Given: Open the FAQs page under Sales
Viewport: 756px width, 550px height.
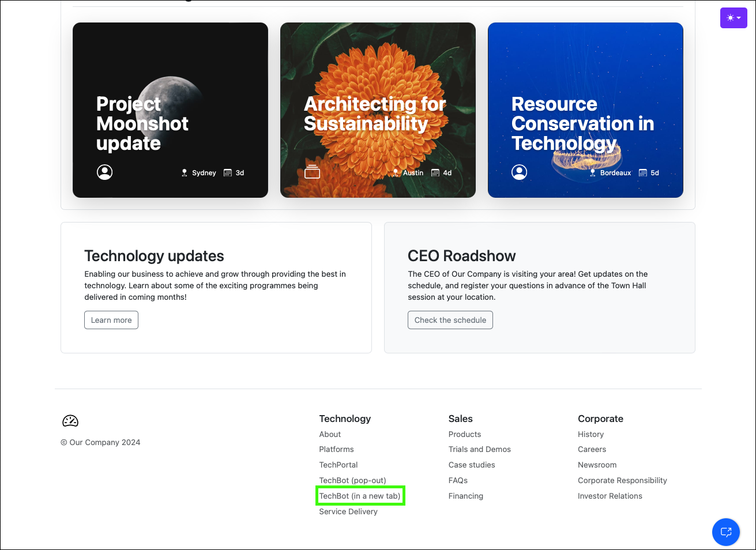Looking at the screenshot, I should click(458, 480).
